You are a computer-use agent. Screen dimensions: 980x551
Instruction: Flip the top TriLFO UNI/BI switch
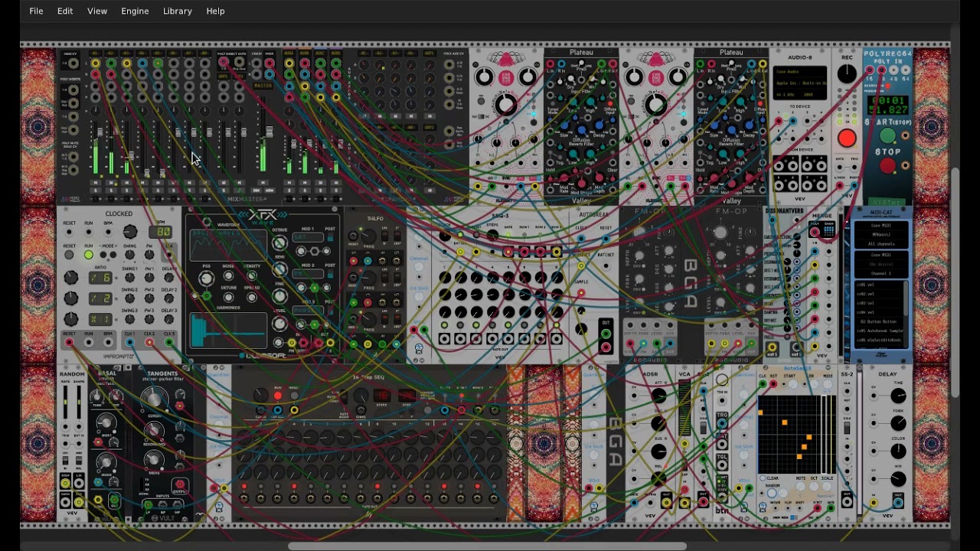(384, 236)
